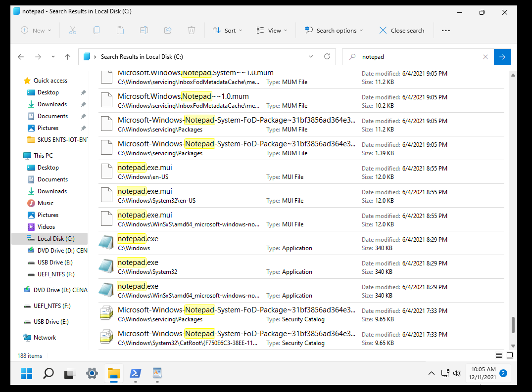The height and width of the screenshot is (392, 532).
Task: Open the New dropdown menu
Action: coord(36,31)
